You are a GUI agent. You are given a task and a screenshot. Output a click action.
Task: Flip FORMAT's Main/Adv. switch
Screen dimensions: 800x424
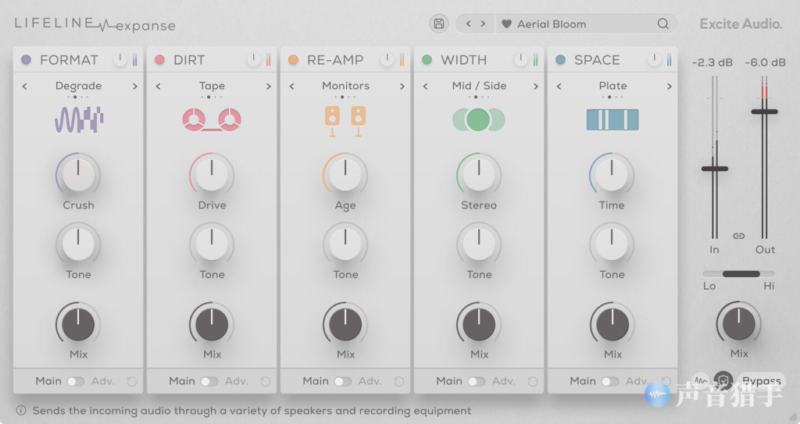[x=76, y=382]
